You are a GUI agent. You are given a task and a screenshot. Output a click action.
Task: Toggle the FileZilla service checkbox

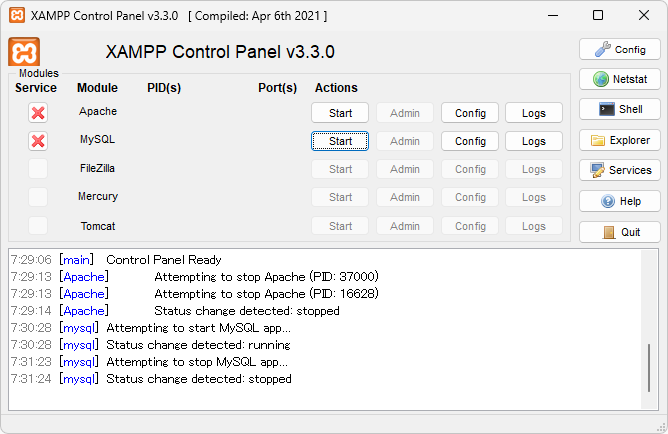click(38, 169)
